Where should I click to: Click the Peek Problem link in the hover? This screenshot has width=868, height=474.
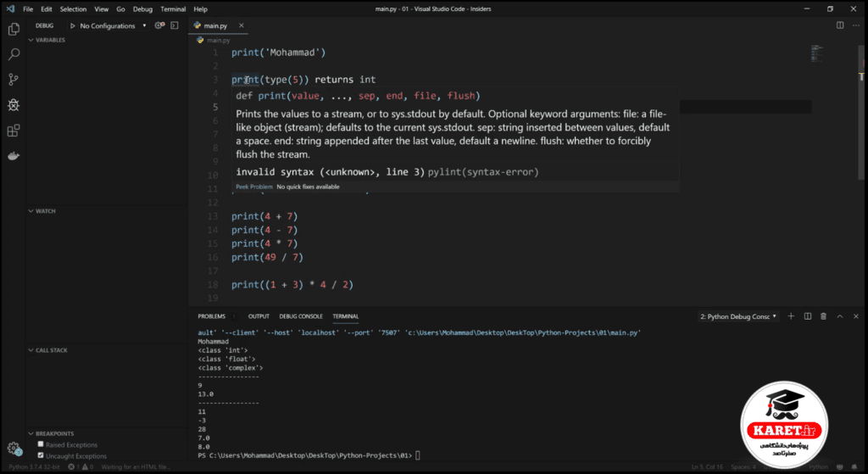(x=254, y=187)
